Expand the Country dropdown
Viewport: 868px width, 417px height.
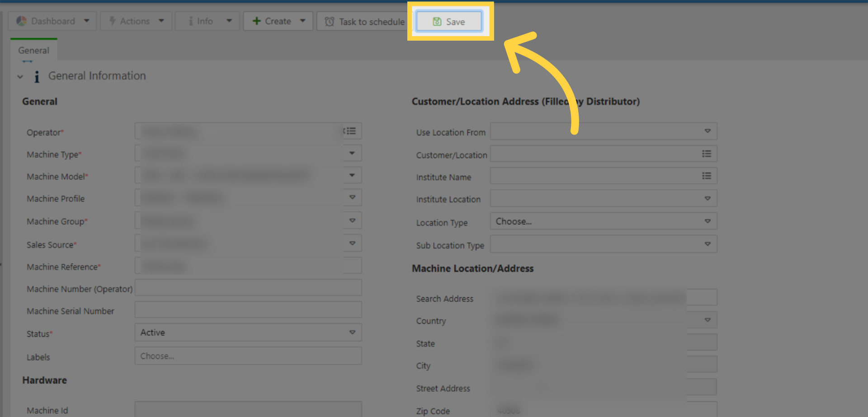coord(708,320)
